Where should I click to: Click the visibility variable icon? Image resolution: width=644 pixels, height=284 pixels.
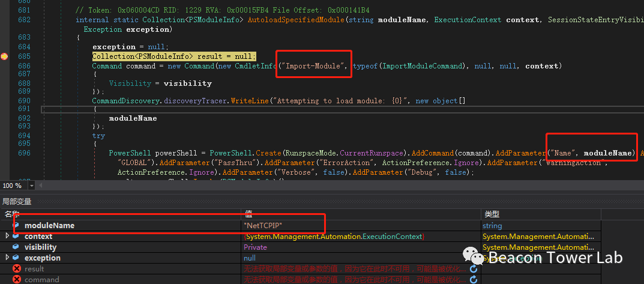click(16, 247)
